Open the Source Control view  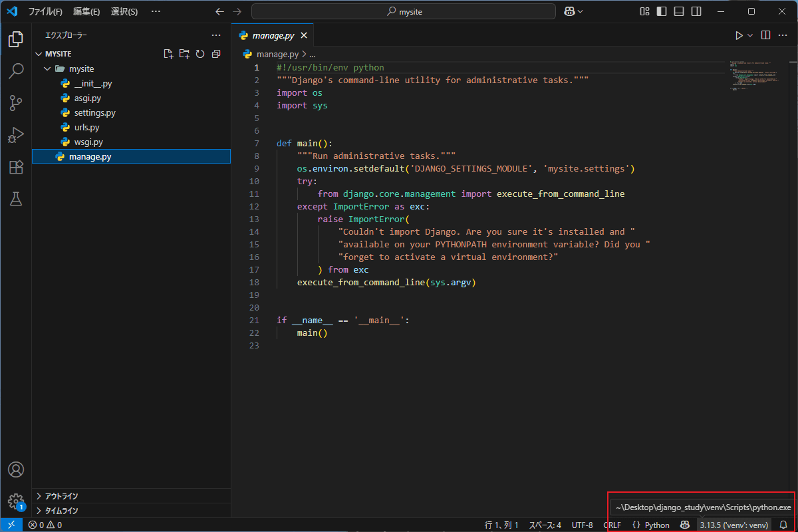click(16, 103)
